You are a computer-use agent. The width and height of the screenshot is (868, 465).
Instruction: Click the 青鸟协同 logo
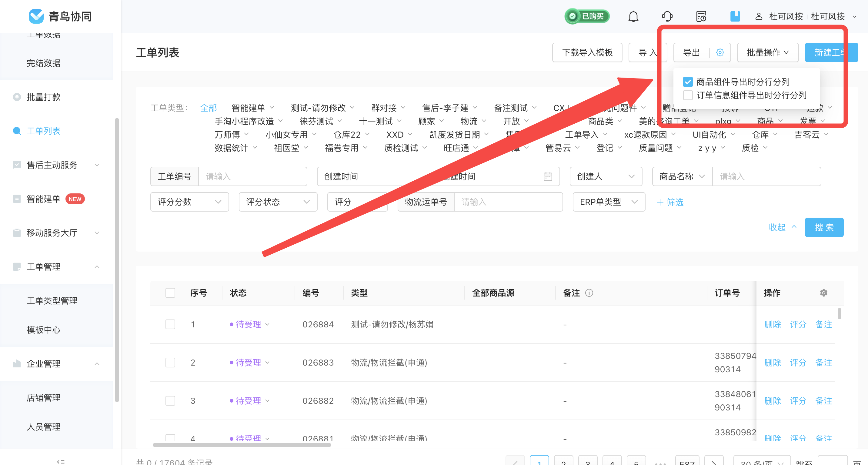pos(61,16)
